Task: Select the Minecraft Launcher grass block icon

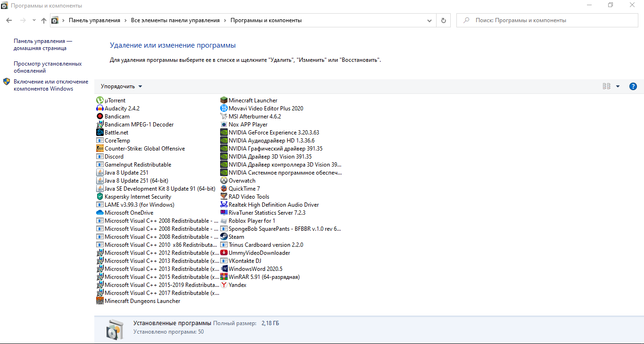Action: 224,100
